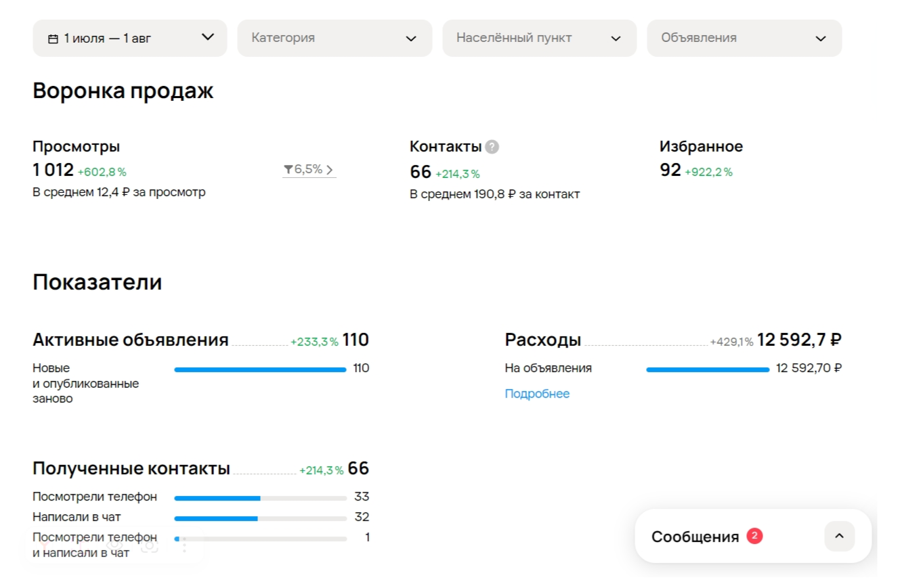Click the Новые и опубликованные заново bar
900x588 pixels.
260,369
